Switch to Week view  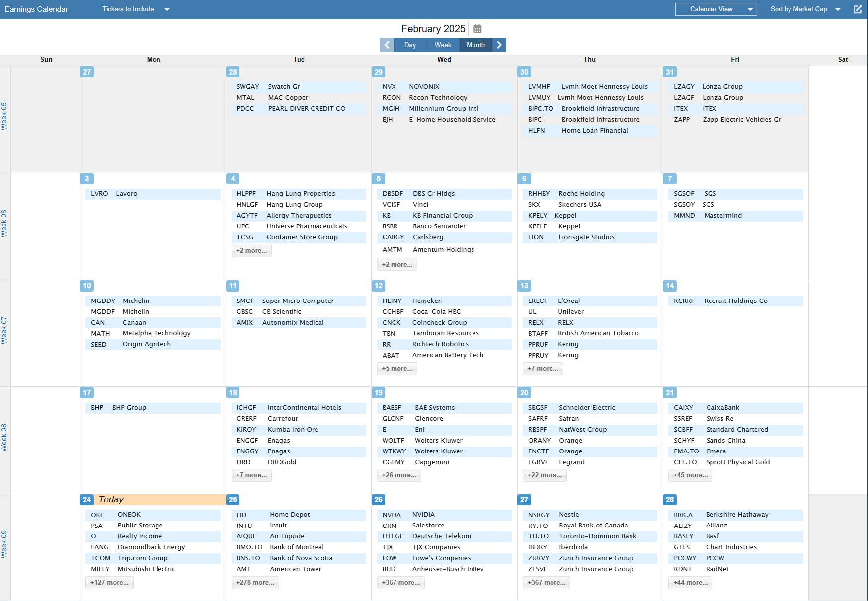click(442, 45)
